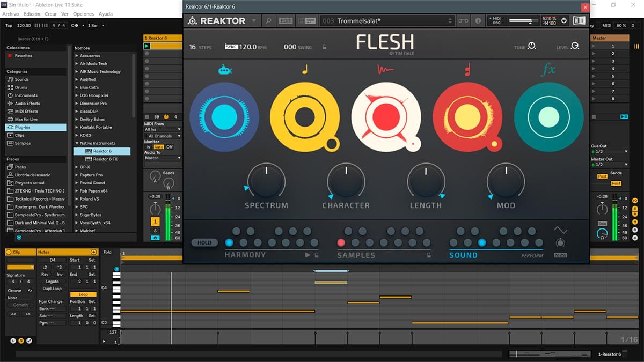Click the Tap tempo button
Image resolution: width=644 pixels, height=362 pixels.
tap(9, 25)
